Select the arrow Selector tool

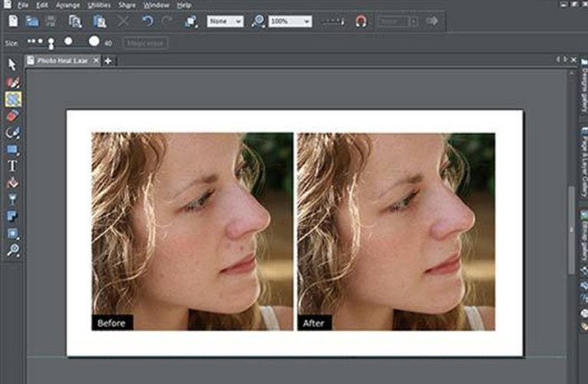click(x=12, y=65)
